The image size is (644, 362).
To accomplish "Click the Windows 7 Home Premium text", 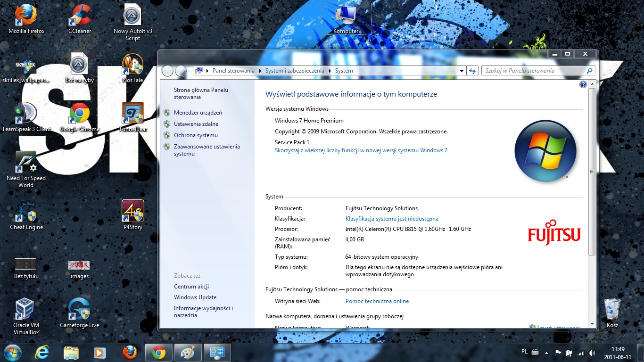I will pyautogui.click(x=309, y=121).
